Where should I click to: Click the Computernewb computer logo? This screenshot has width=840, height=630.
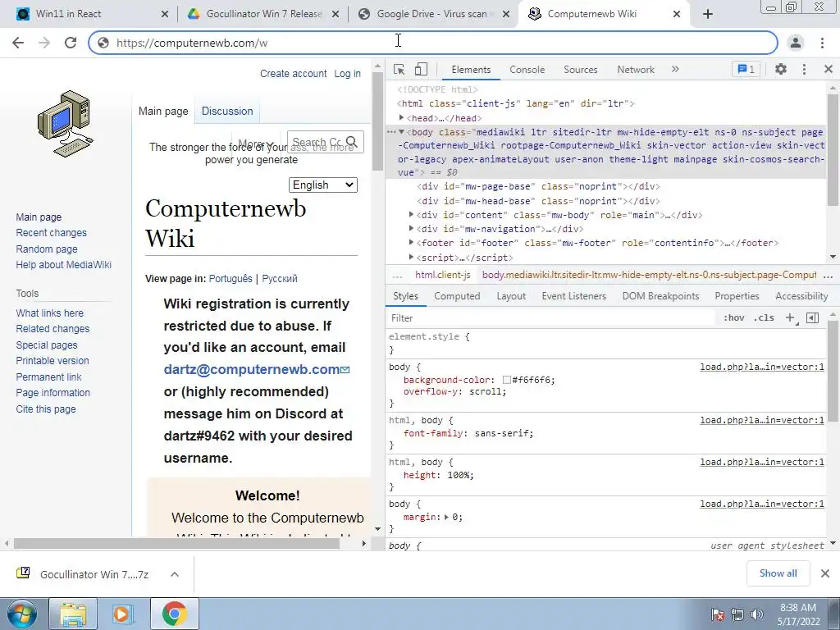(x=66, y=124)
